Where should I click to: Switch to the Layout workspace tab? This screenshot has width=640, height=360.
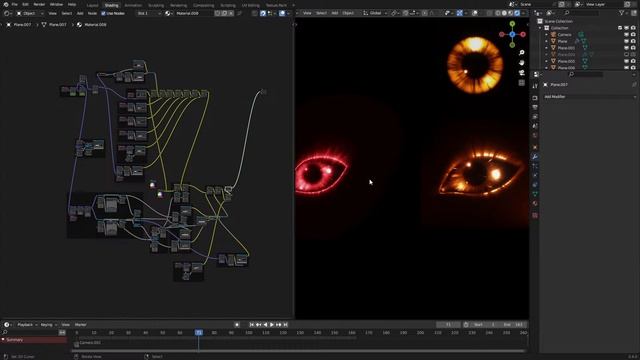[93, 5]
